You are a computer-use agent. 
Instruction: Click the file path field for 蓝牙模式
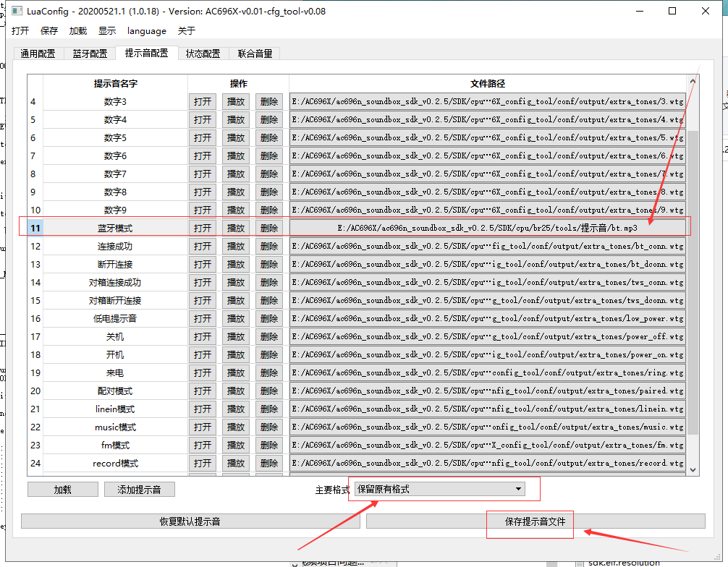pos(488,228)
